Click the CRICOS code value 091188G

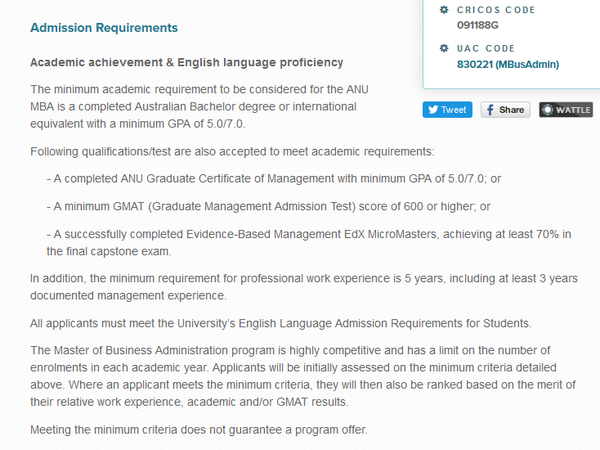(478, 25)
